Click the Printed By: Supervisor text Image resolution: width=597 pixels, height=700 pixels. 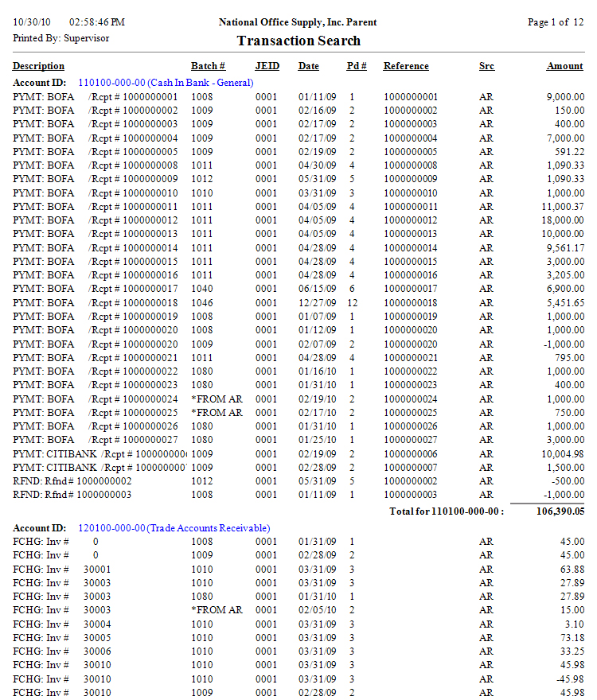click(61, 37)
